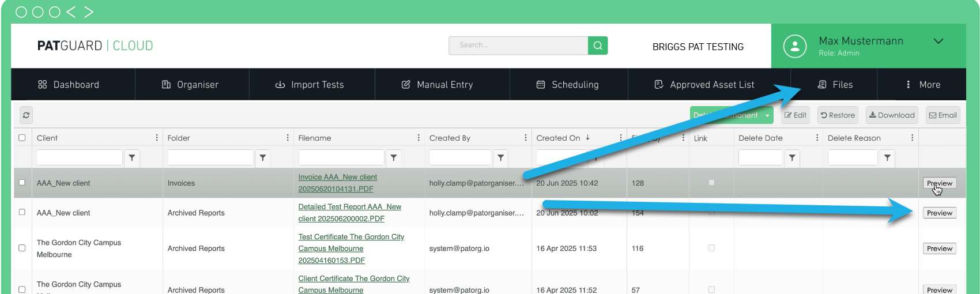Click the Client column filter funnel icon
This screenshot has height=294, width=980.
click(x=132, y=157)
